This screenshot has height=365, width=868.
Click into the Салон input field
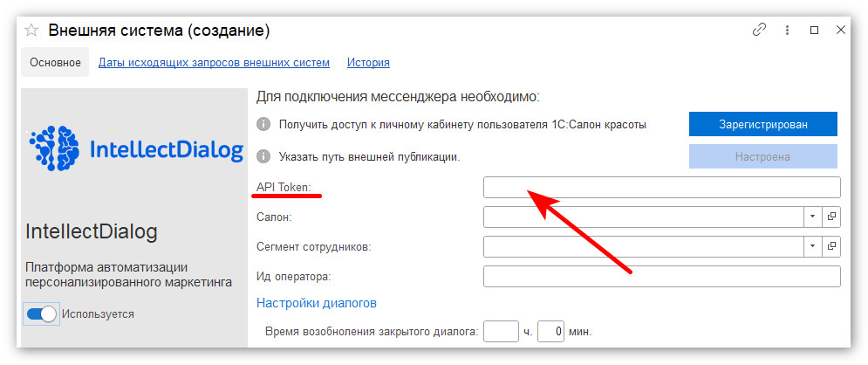click(x=643, y=217)
